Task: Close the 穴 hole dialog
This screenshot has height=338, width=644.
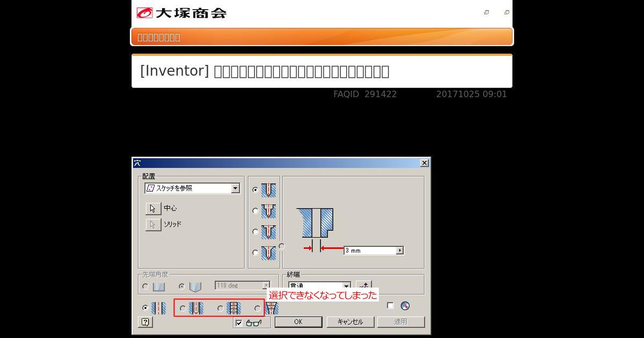Action: tap(425, 163)
